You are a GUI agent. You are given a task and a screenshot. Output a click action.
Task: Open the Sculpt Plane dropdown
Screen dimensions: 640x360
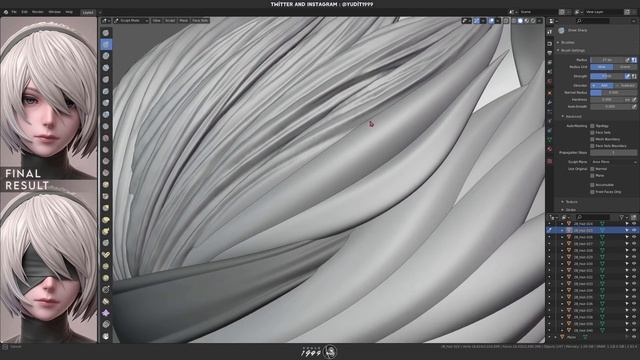click(613, 162)
